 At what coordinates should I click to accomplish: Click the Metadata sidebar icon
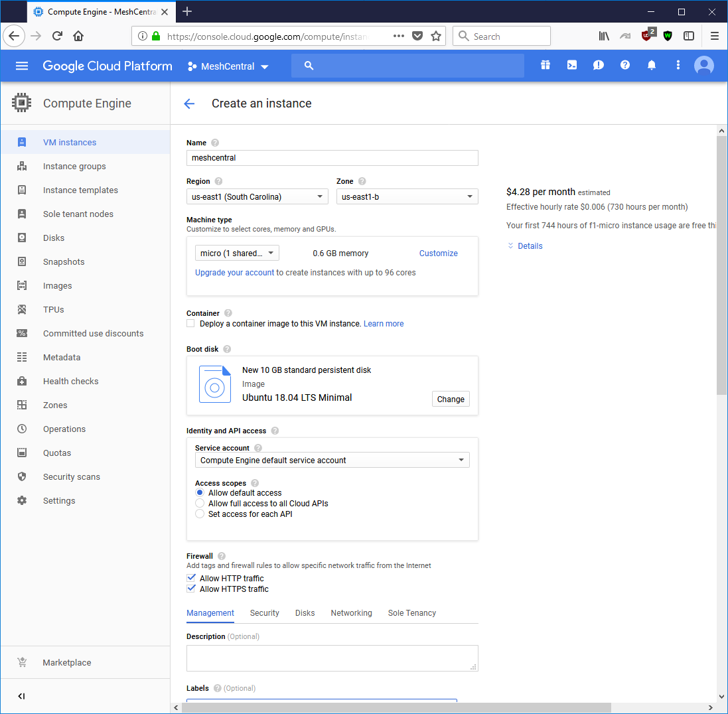coord(22,357)
